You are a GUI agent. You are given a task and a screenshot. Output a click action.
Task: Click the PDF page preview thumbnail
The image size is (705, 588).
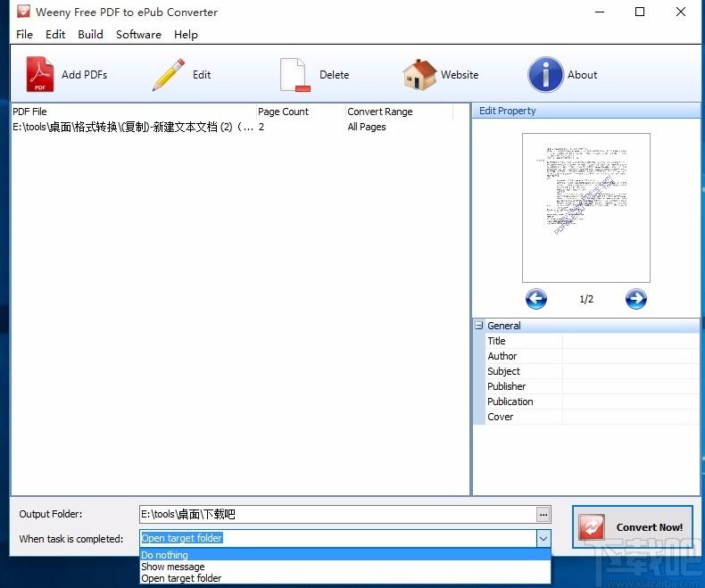tap(585, 207)
